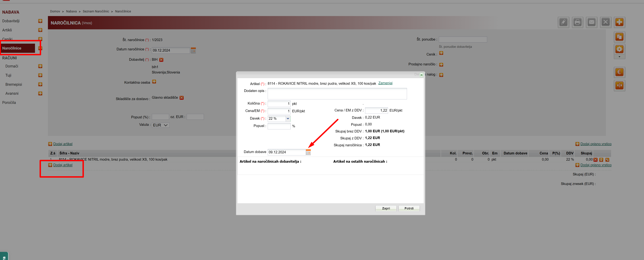Open Dobavitelji in the Nabava menu
The image size is (644, 260).
coord(11,21)
